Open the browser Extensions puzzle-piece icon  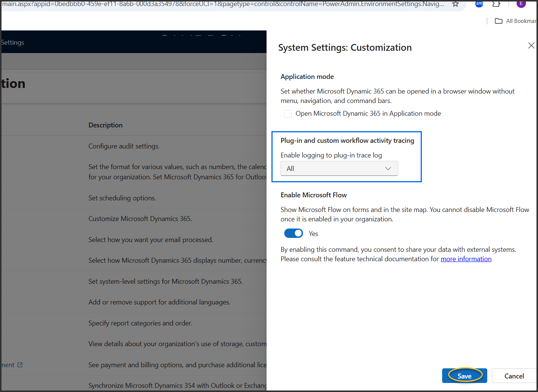point(496,4)
